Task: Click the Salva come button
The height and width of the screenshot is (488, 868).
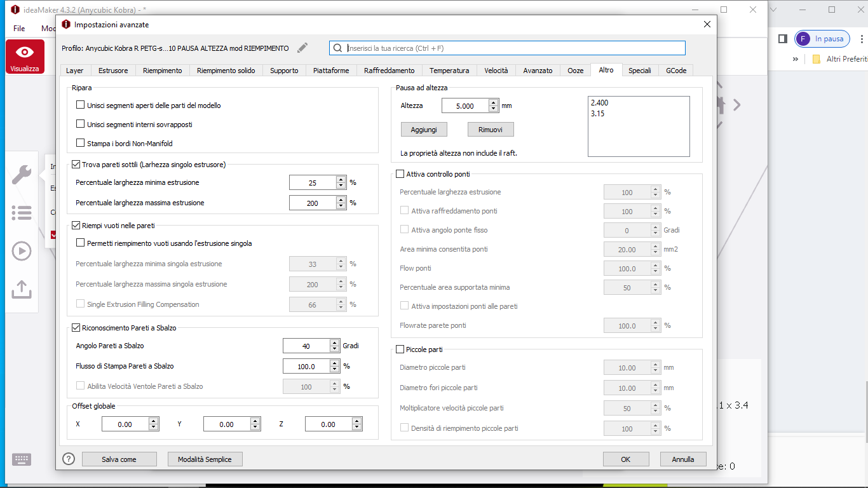Action: (x=119, y=459)
